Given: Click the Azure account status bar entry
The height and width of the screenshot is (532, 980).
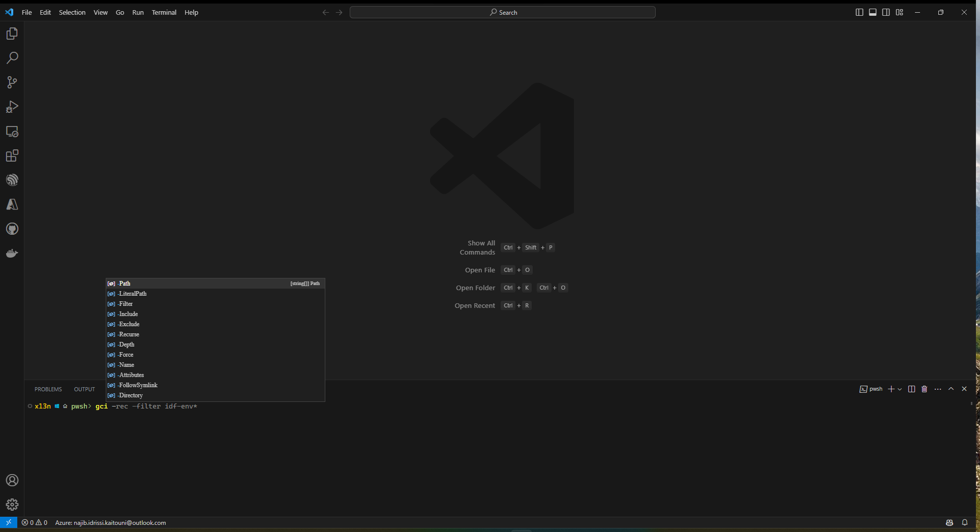Looking at the screenshot, I should pos(110,522).
